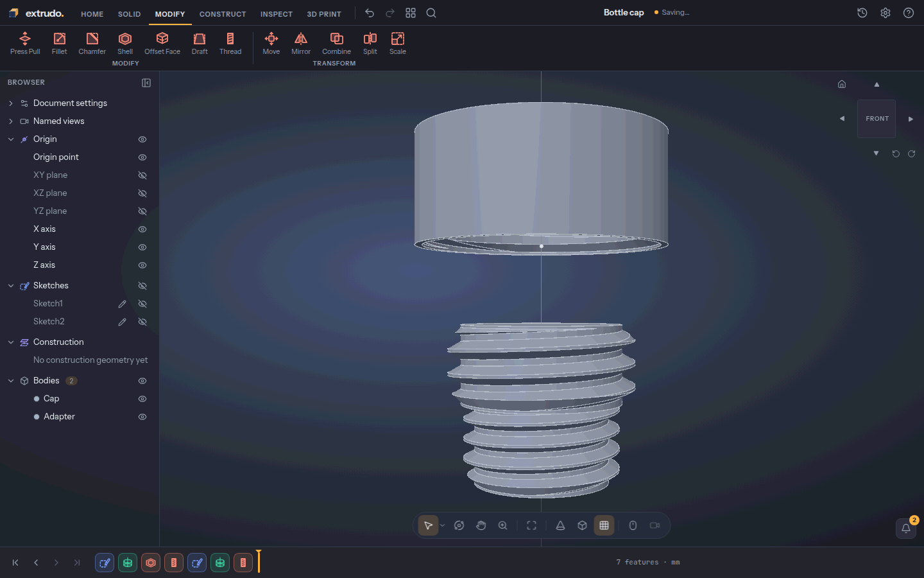Show the XY plane
The height and width of the screenshot is (578, 924).
click(x=142, y=175)
